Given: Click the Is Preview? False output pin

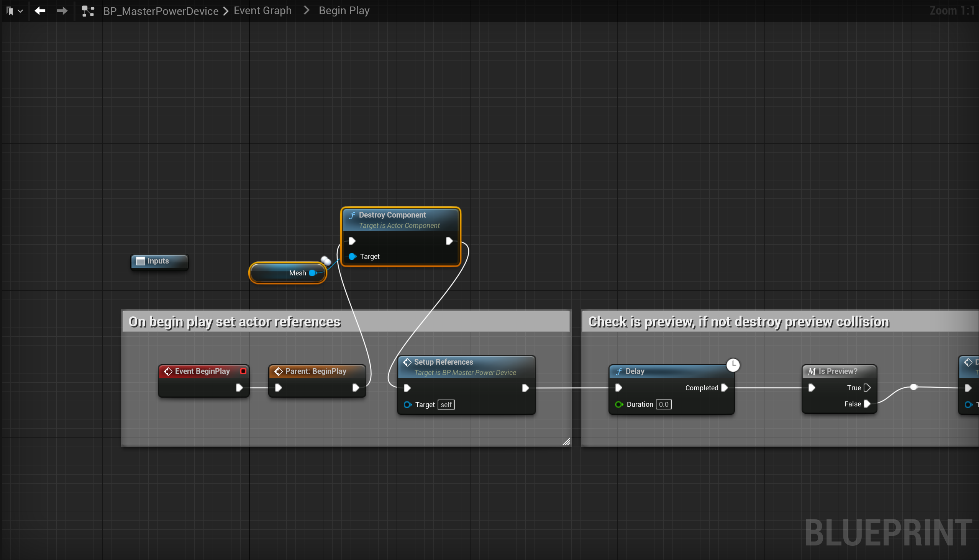Looking at the screenshot, I should pyautogui.click(x=867, y=404).
